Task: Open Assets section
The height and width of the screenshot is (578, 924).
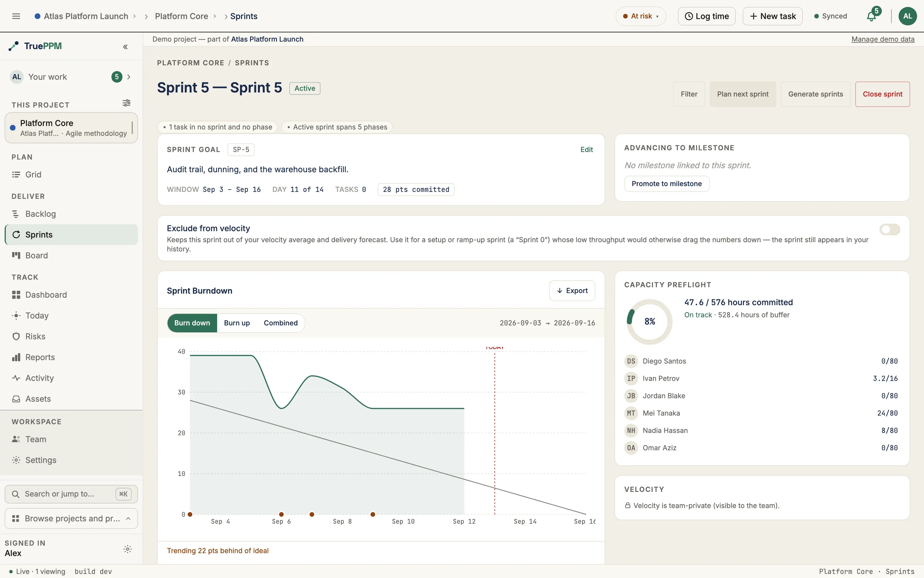Action: [x=71, y=399]
